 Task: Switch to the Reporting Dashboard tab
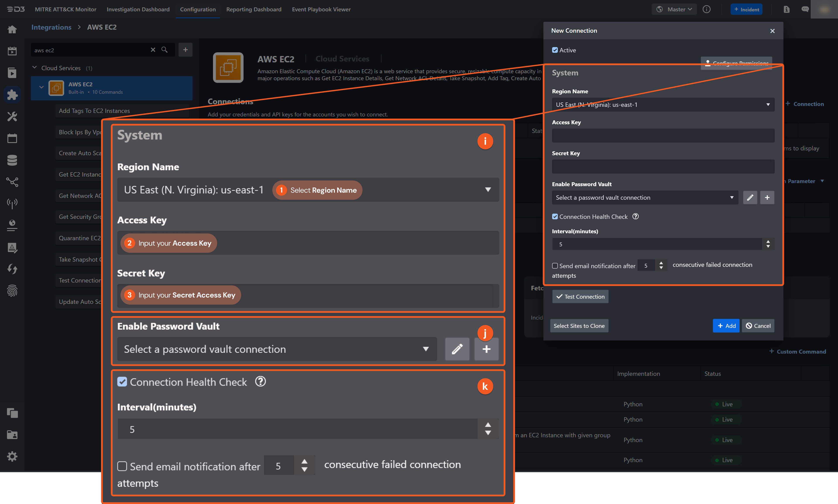pos(254,9)
